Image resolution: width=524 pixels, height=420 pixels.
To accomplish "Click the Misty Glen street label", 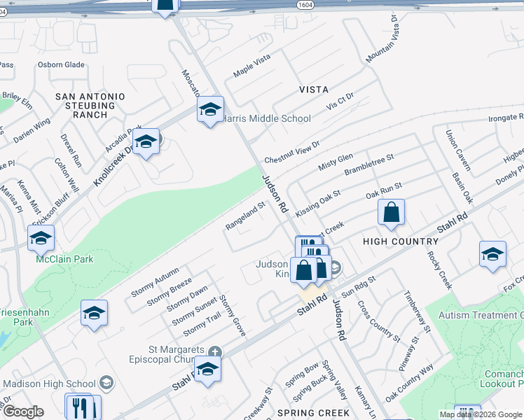I will 335,162.
